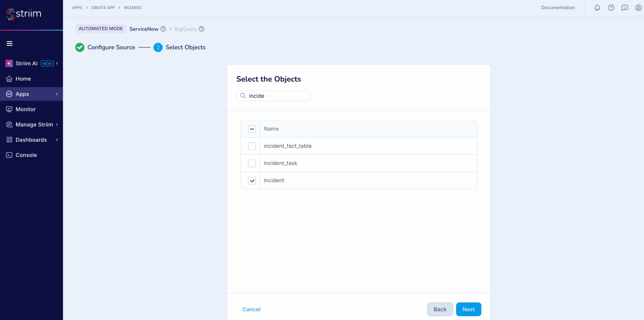The height and width of the screenshot is (320, 644).
Task: Select Dashboards menu label
Action: [x=31, y=140]
